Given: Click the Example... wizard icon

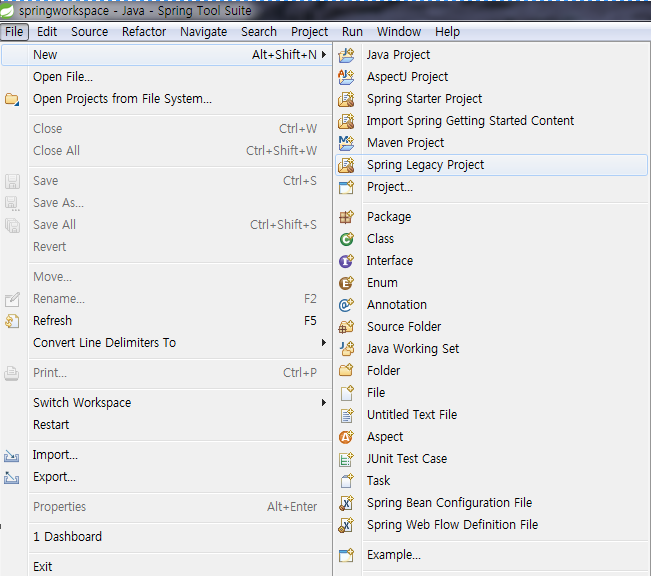Looking at the screenshot, I should click(346, 555).
